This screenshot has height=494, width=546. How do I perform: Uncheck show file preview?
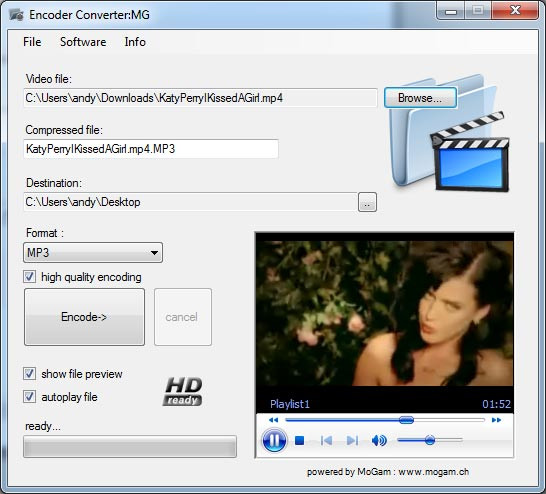(x=29, y=374)
